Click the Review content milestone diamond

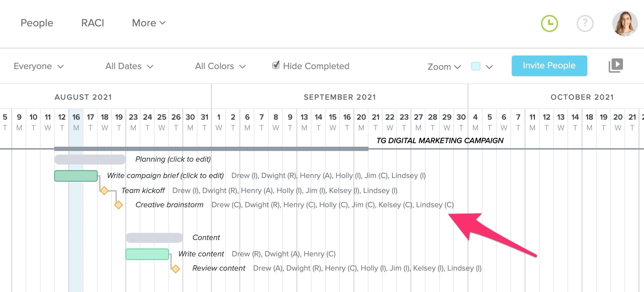(176, 268)
